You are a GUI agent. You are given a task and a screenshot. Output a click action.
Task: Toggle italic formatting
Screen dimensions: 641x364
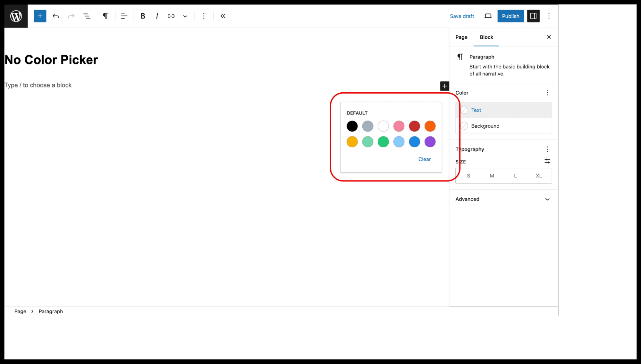point(157,16)
